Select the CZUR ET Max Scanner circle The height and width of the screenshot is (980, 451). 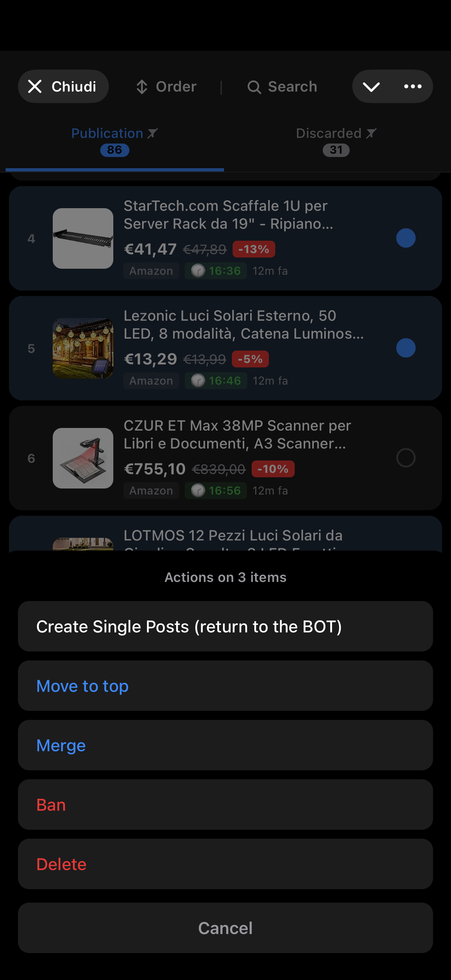(405, 457)
